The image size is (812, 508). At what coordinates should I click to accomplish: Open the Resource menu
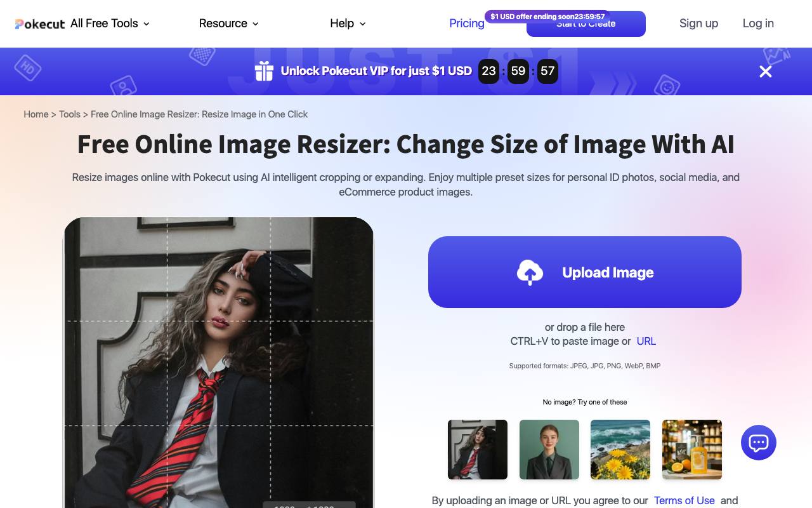(x=229, y=23)
